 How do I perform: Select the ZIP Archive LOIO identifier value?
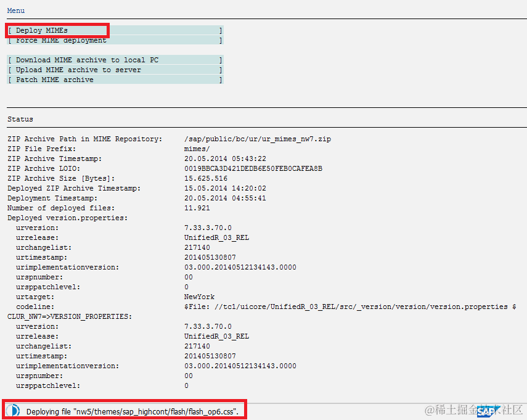[x=253, y=168]
